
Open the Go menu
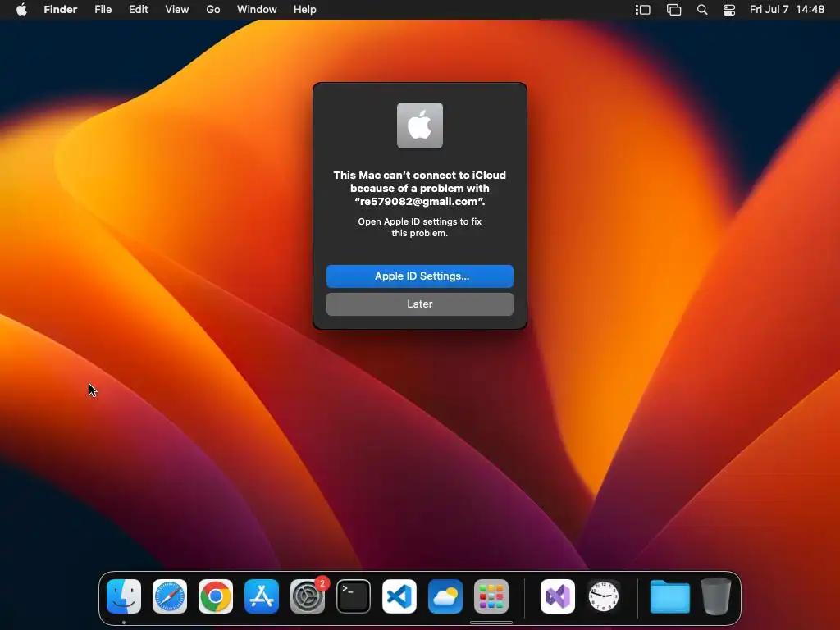click(x=213, y=10)
